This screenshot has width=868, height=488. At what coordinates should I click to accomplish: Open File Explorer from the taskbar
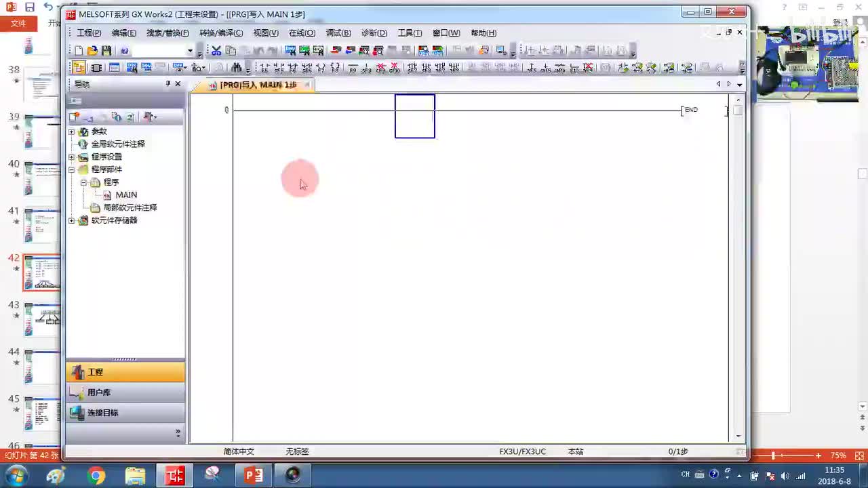(135, 476)
